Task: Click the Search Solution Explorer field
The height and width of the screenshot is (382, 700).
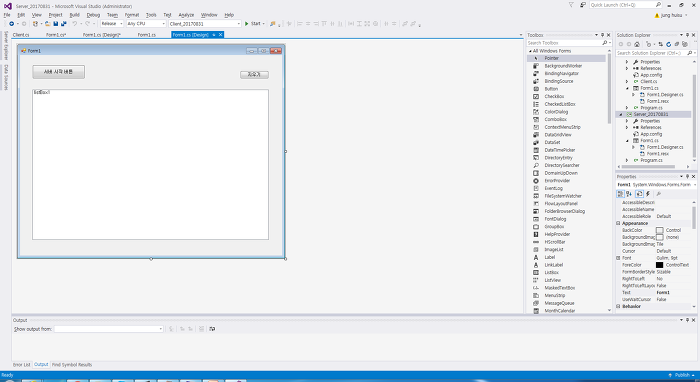Action: pos(651,53)
